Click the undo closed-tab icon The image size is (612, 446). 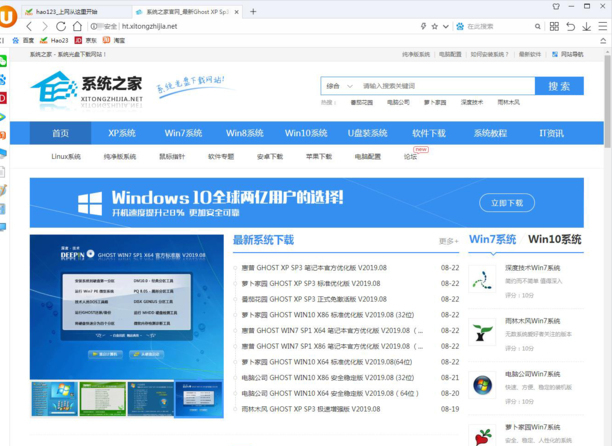tap(570, 26)
